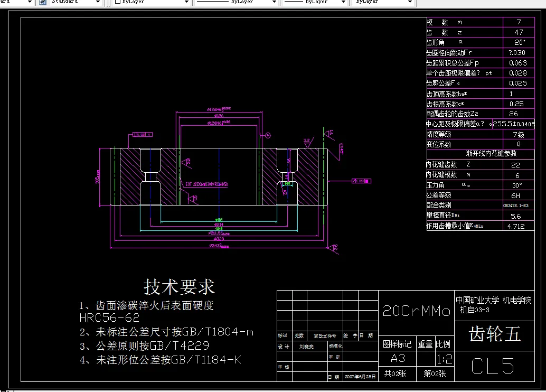Select the 中国矿业大学 机电学院 text
This screenshot has width=546, height=392.
click(x=493, y=300)
